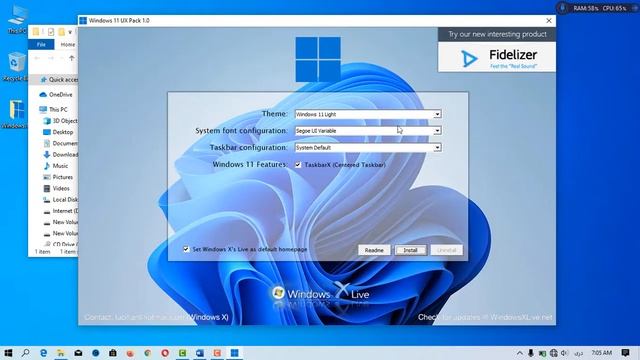
Task: Click the Forward arrow in File Explorer
Action: (51, 58)
